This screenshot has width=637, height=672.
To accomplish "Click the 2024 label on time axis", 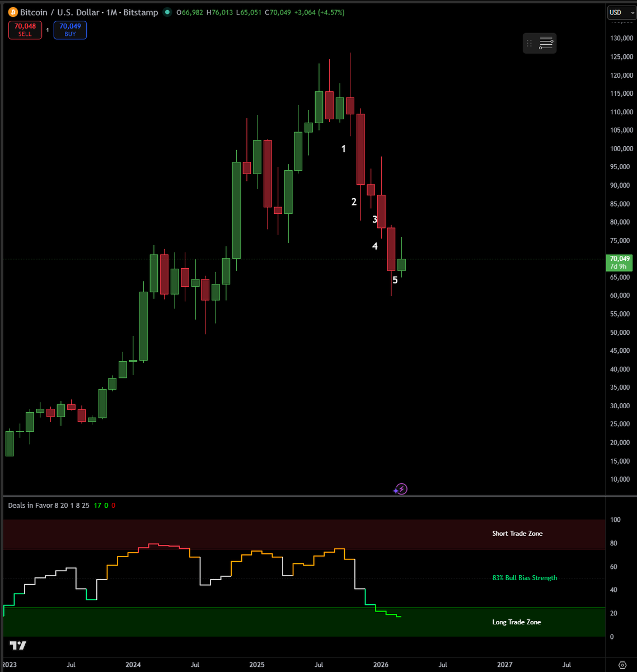I will [x=133, y=665].
